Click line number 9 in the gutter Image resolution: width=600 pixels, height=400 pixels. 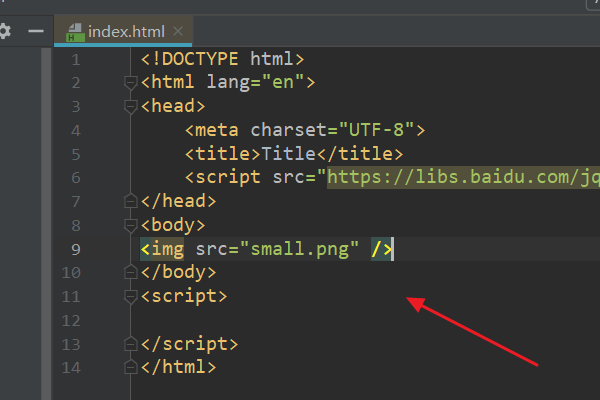tap(76, 249)
